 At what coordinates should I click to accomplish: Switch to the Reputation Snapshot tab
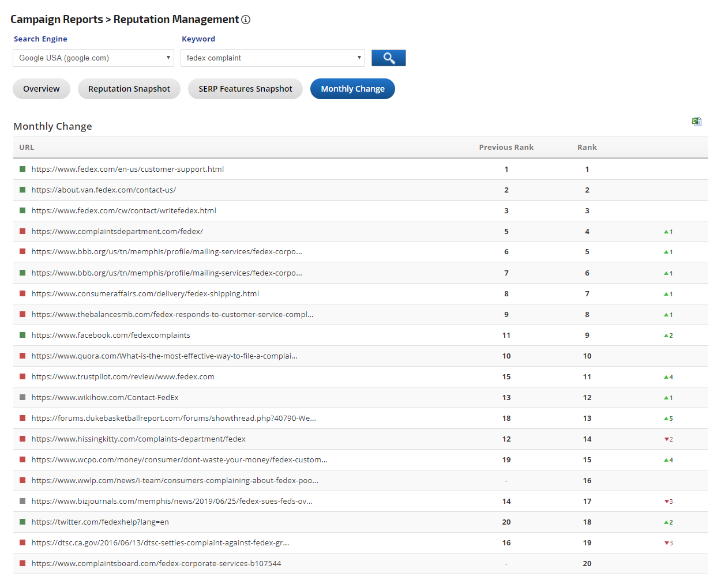pos(129,89)
